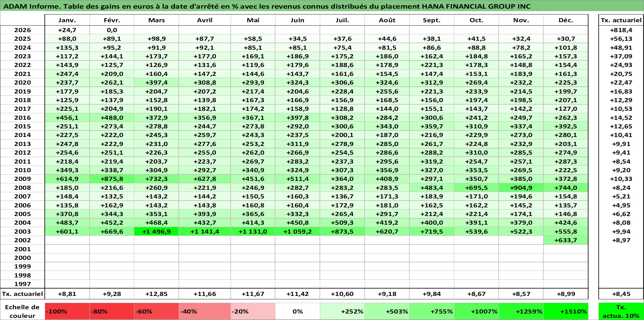Select the '+904,9' November 2008 cell
This screenshot has width=644, height=320.
[521, 188]
